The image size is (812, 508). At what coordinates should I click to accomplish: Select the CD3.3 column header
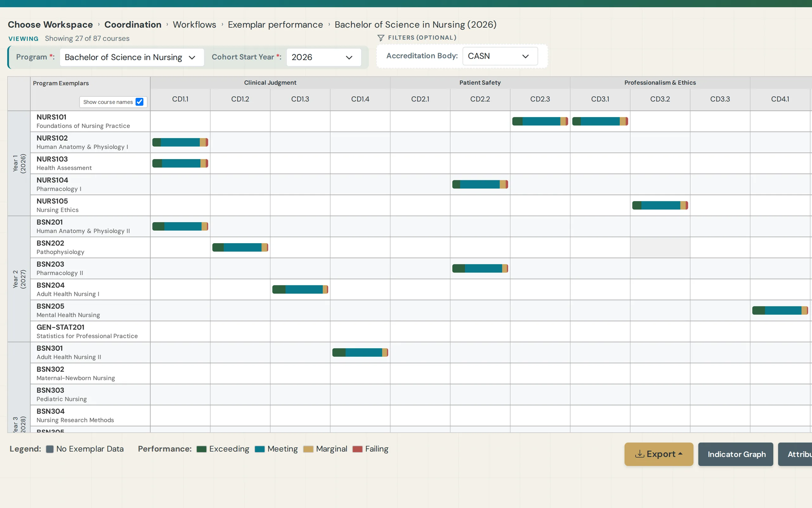(720, 99)
